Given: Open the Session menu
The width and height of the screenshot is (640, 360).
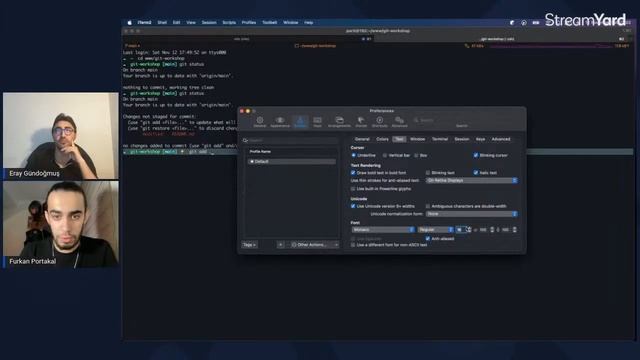Looking at the screenshot, I should point(209,23).
